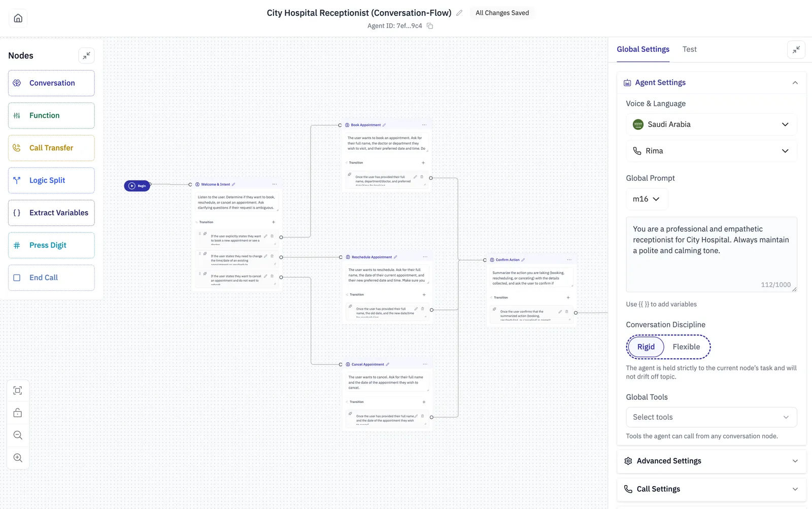Add an Extract Variables node
The width and height of the screenshot is (812, 509).
[x=51, y=213]
